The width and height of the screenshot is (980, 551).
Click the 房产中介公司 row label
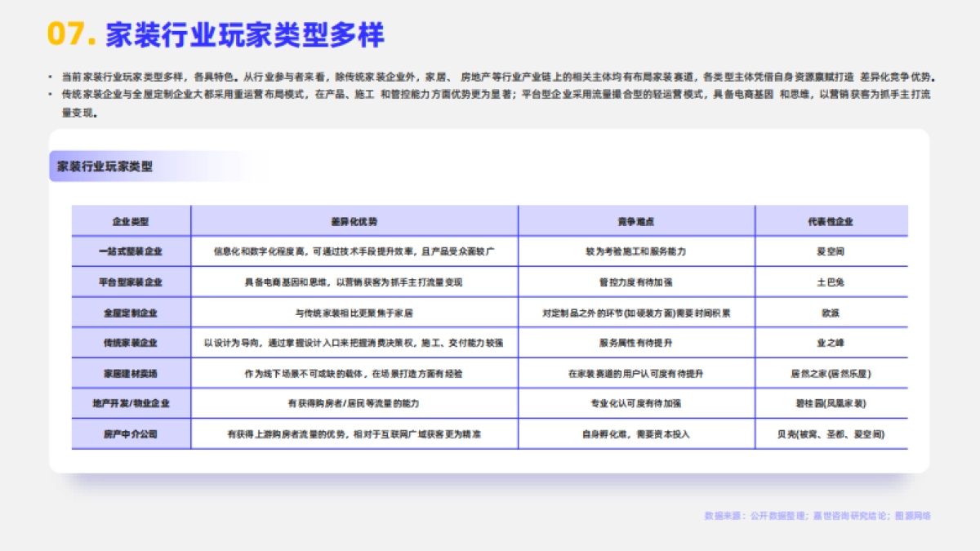coord(133,435)
